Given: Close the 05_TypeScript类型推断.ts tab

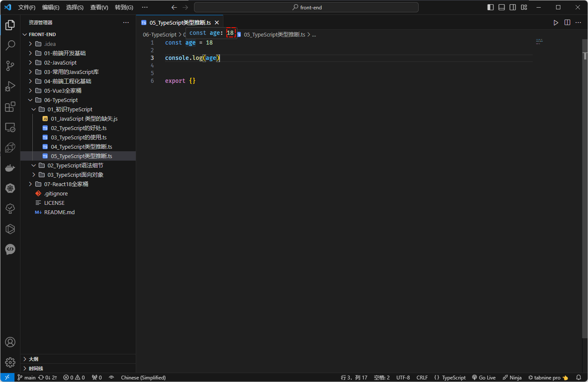Looking at the screenshot, I should coord(217,23).
